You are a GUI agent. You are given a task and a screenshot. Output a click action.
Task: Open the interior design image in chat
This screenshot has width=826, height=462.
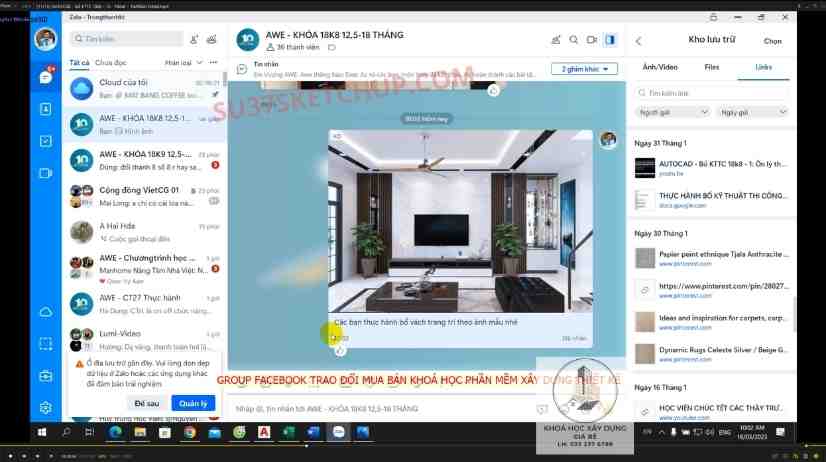(460, 225)
